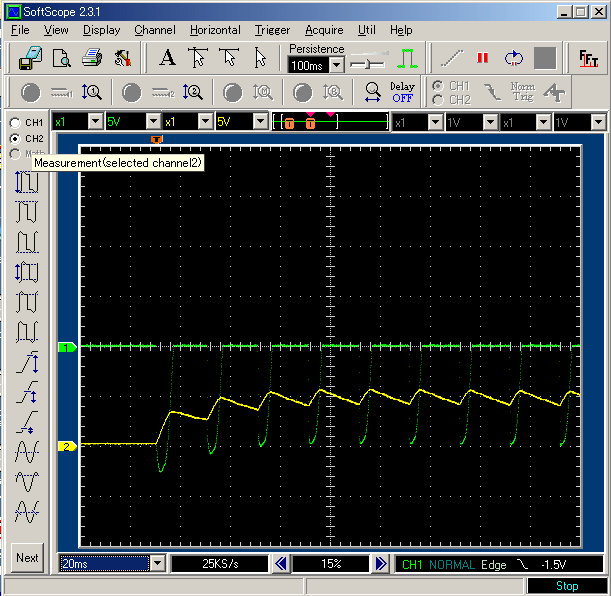Click the single-sequence repeat acquisition icon
Image resolution: width=611 pixels, height=596 pixels.
click(x=514, y=58)
